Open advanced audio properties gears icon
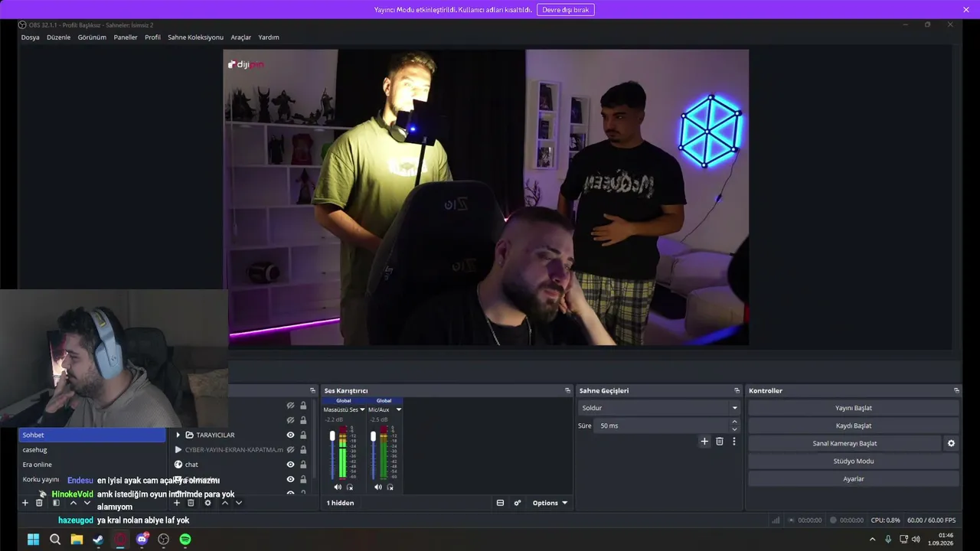This screenshot has width=980, height=551. pyautogui.click(x=518, y=503)
